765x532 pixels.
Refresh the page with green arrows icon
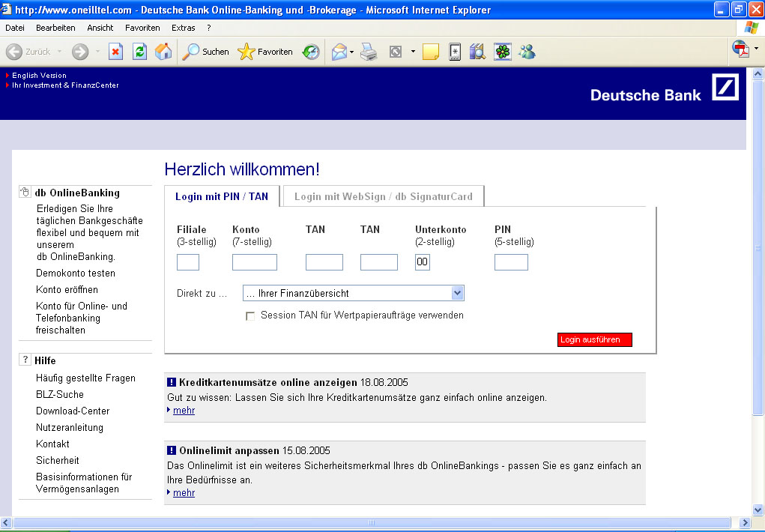(x=139, y=51)
